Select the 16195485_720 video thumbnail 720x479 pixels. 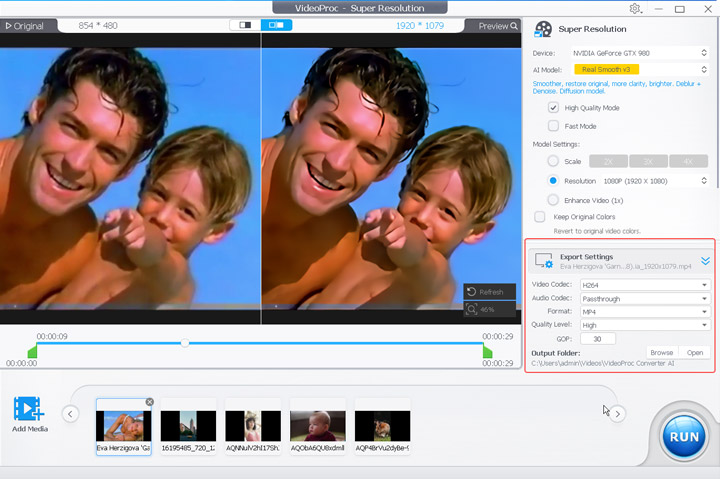[x=188, y=426]
